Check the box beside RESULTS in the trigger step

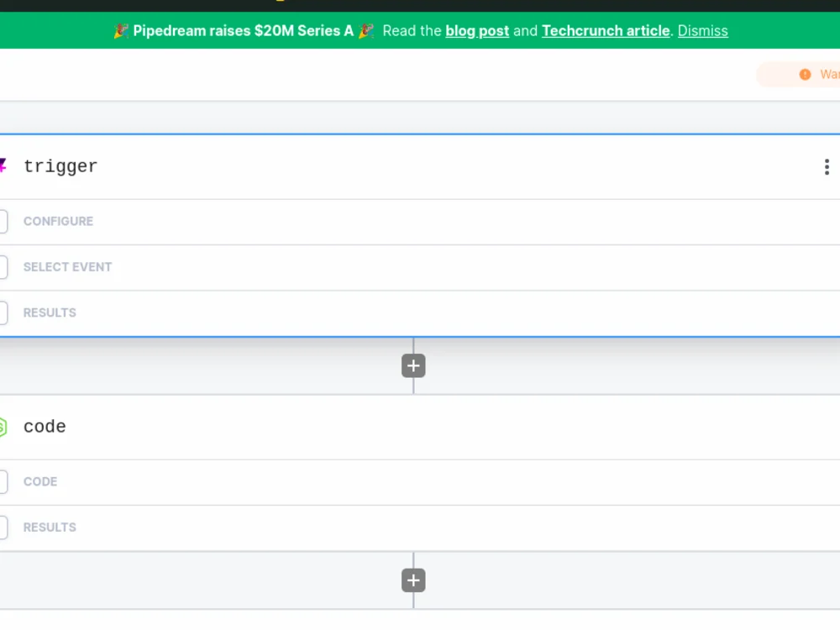click(x=2, y=312)
